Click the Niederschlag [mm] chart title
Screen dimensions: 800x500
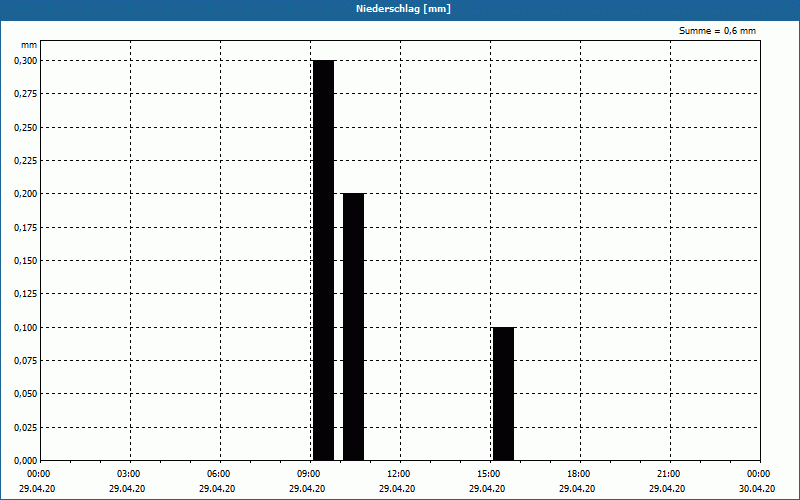click(403, 9)
